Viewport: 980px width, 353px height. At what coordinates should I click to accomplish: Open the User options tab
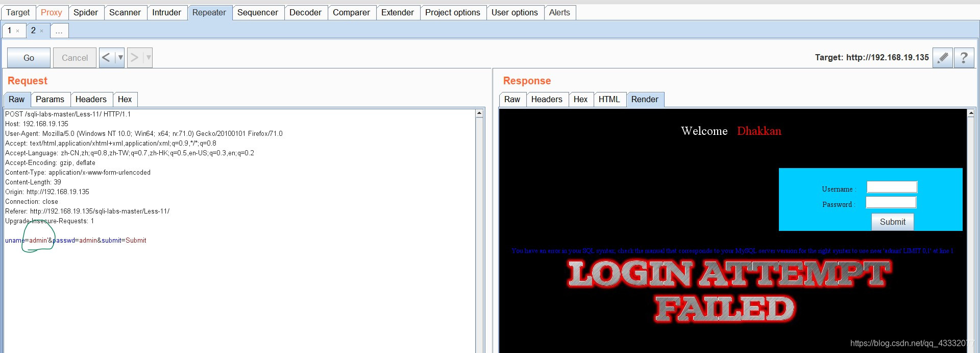pyautogui.click(x=514, y=12)
